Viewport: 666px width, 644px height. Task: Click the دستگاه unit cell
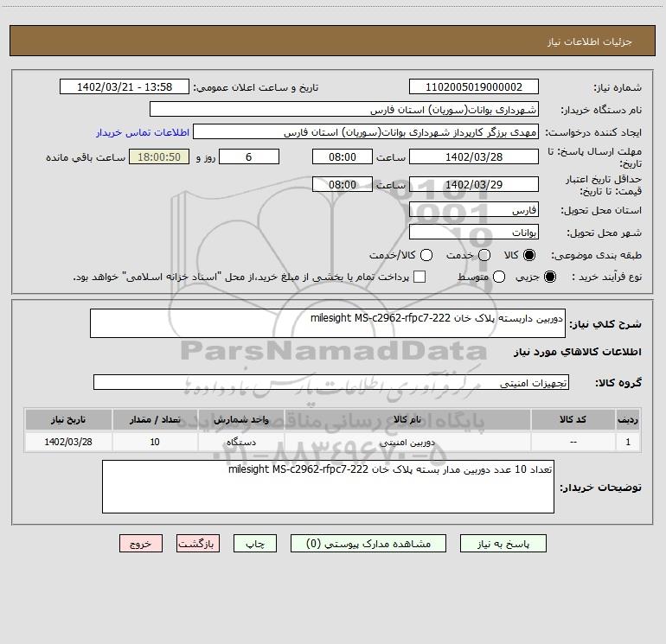tap(240, 442)
